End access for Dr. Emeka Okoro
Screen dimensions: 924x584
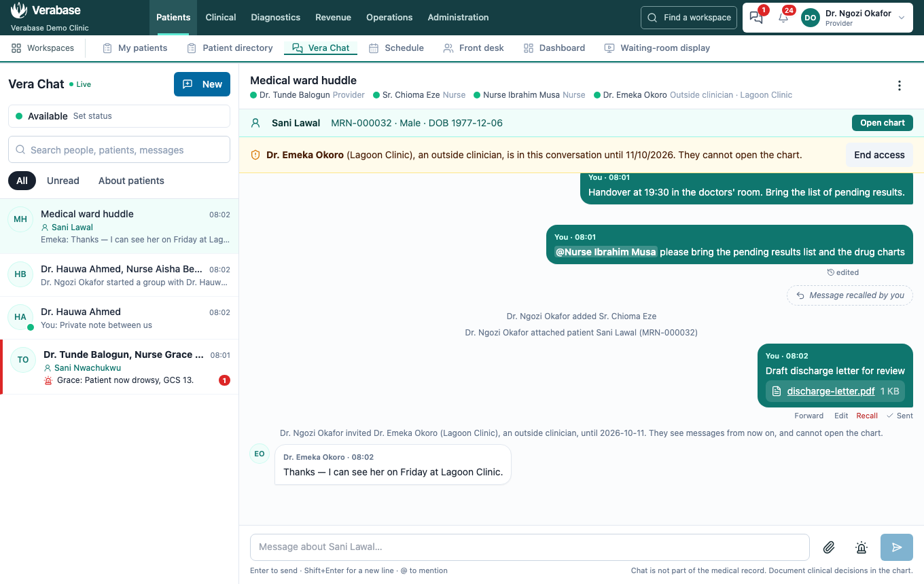879,155
